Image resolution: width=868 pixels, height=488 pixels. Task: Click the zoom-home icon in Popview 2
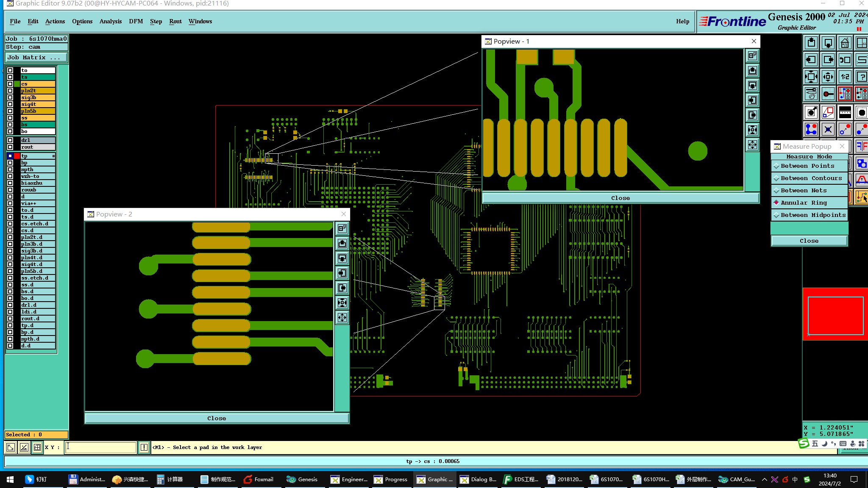point(342,229)
